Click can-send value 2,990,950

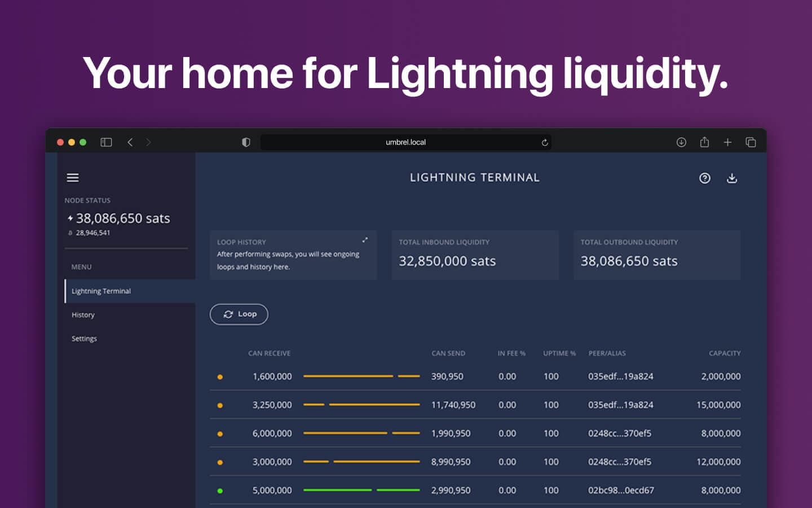point(451,491)
